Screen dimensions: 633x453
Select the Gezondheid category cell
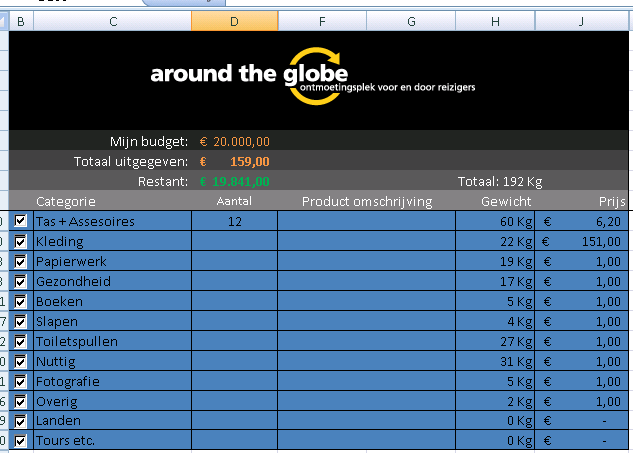coord(113,281)
